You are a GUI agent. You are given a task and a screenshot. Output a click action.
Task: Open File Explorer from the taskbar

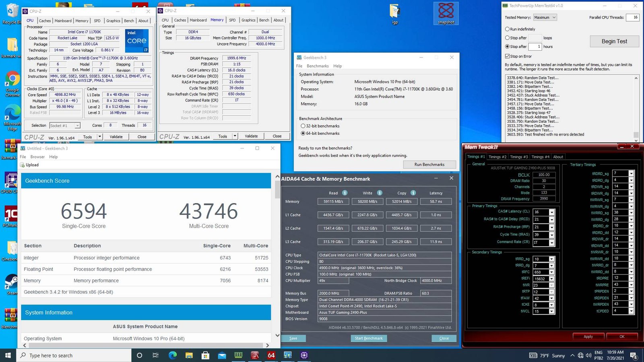[x=189, y=355]
